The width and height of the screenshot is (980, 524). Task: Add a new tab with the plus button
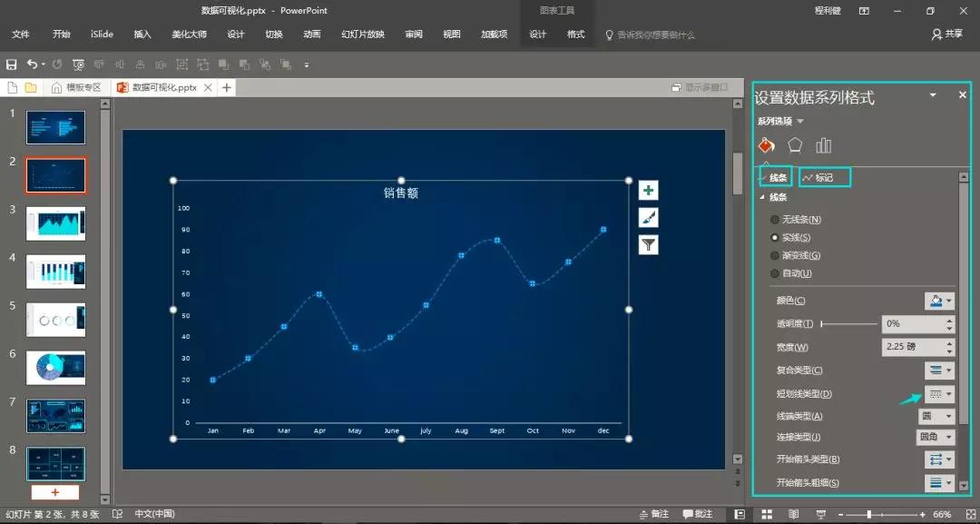226,87
